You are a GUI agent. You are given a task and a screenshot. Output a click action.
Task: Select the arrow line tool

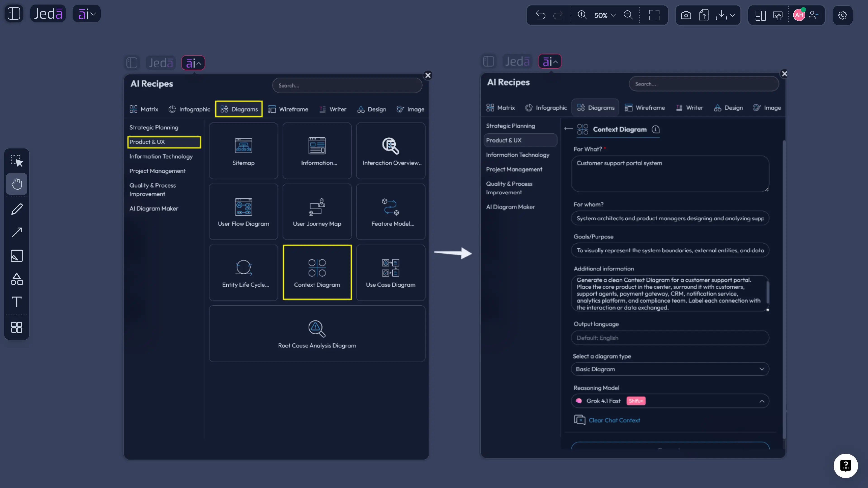[x=17, y=232]
